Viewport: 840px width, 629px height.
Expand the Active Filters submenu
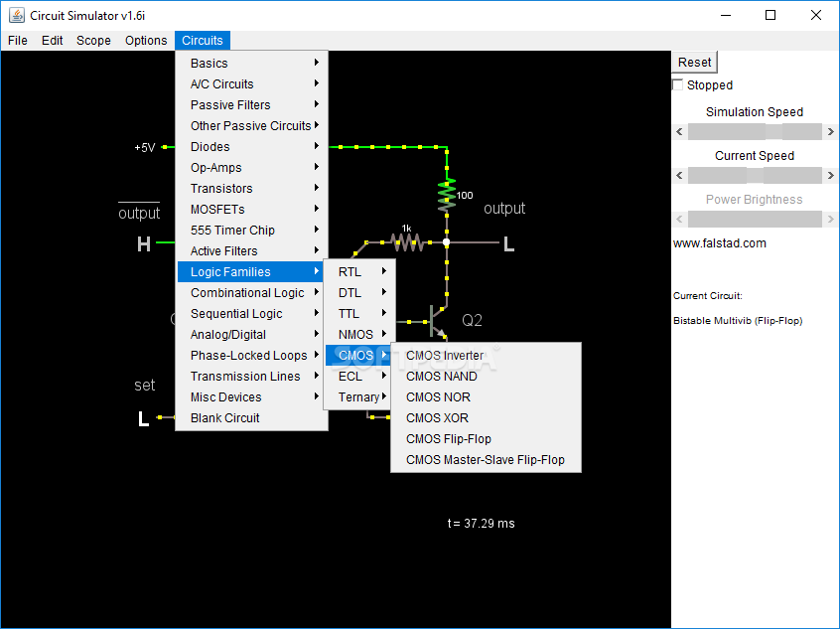pos(251,251)
